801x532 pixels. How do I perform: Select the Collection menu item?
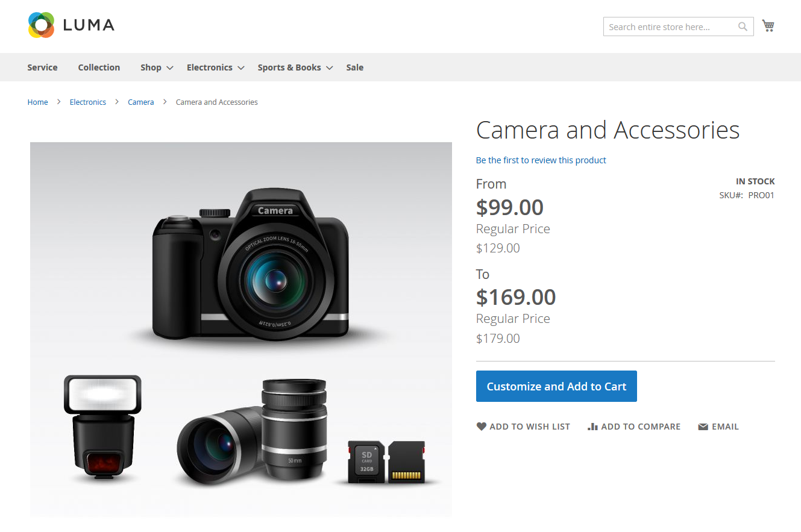[x=99, y=67]
